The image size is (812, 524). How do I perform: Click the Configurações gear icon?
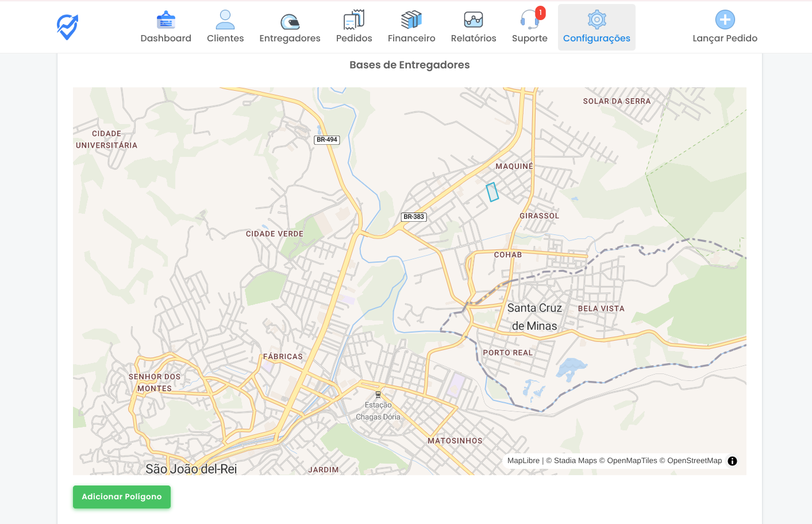(x=597, y=20)
